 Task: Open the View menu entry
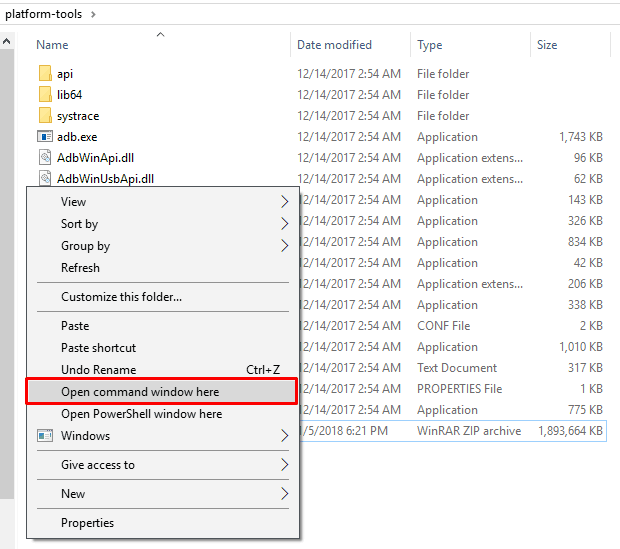coord(161,202)
